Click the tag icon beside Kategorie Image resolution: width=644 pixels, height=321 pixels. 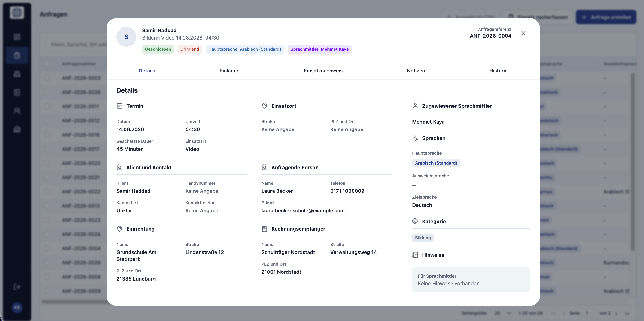(x=415, y=221)
